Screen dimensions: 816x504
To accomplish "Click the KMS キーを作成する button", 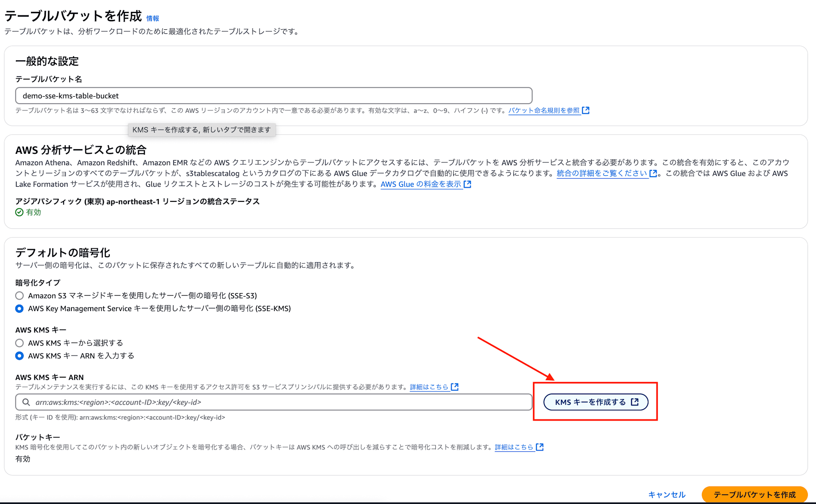I will 596,402.
